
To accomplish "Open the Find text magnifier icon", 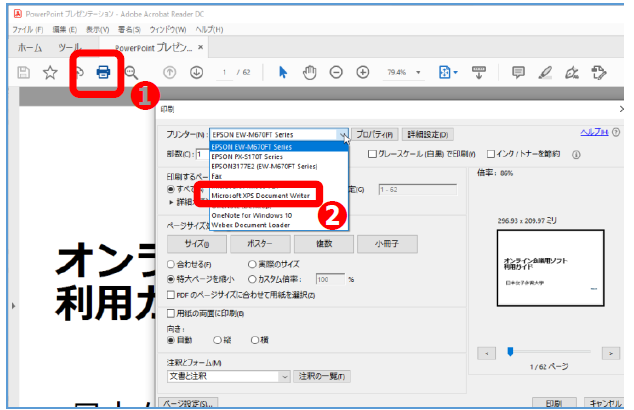I will click(131, 73).
